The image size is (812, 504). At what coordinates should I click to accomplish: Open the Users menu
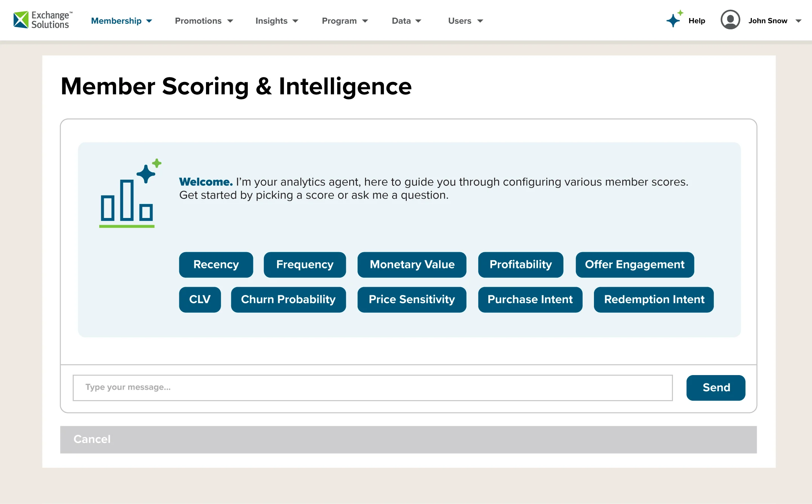click(x=465, y=21)
